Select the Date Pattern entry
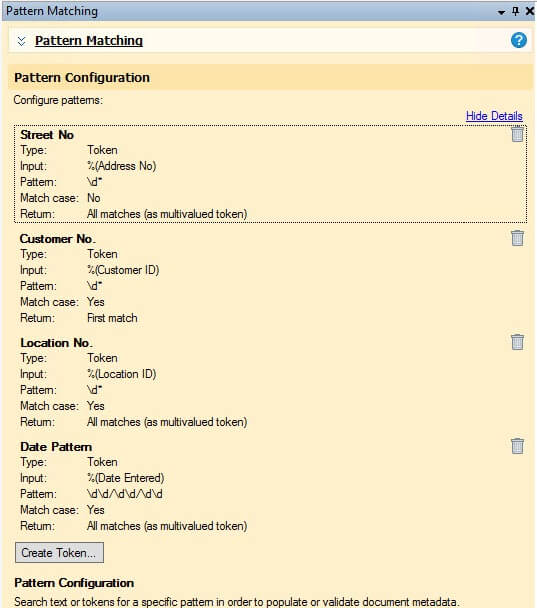 point(270,486)
